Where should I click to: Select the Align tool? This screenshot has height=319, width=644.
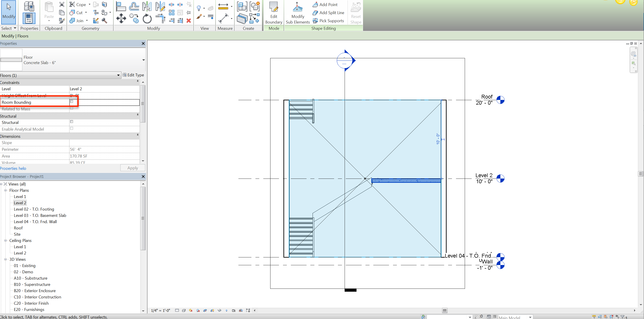[121, 6]
